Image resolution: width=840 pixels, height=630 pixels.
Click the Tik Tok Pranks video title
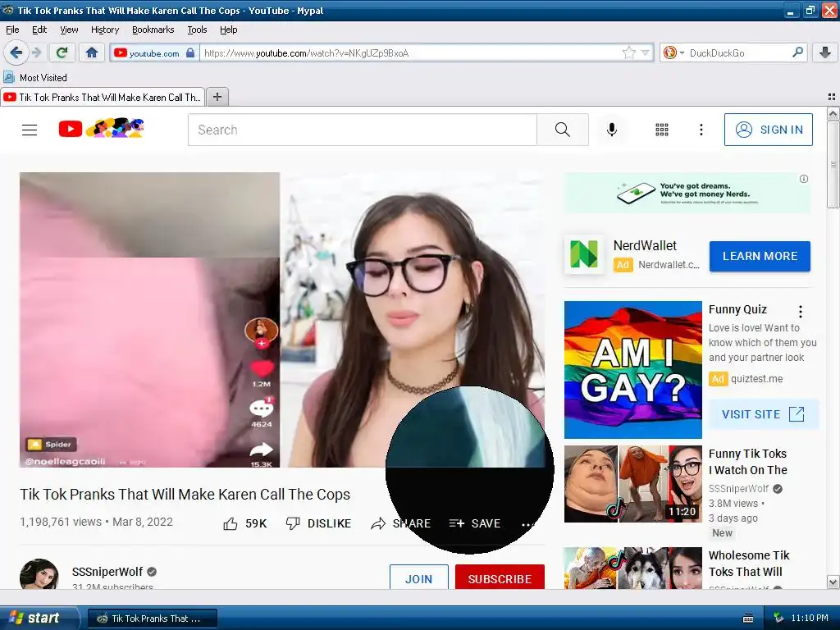click(185, 494)
